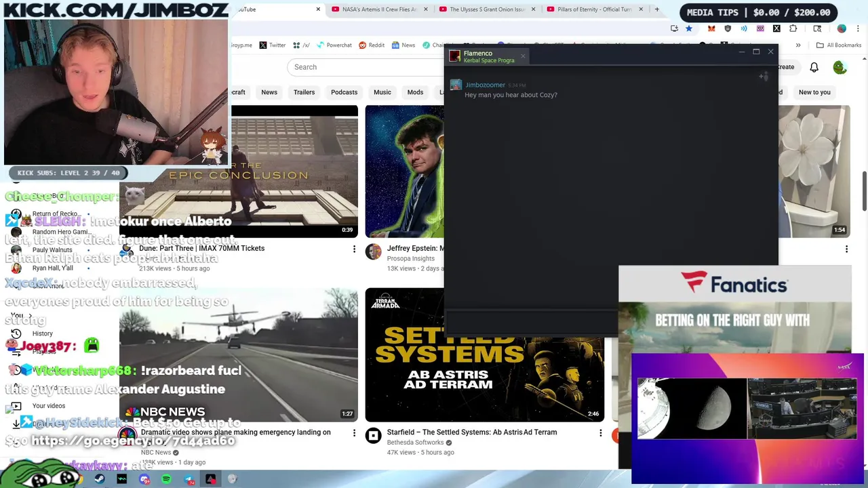Click Jimbozoomer's avatar in the chat message
The width and height of the screenshot is (868, 488).
pos(456,85)
